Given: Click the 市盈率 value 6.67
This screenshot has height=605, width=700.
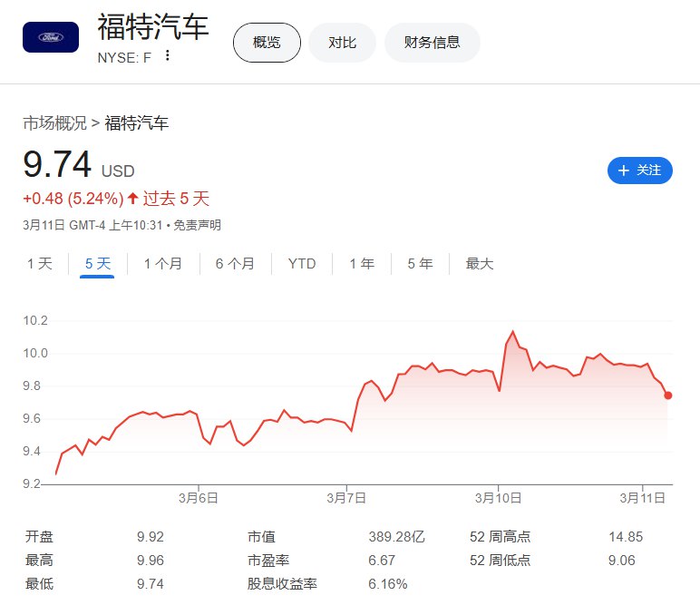Looking at the screenshot, I should [x=382, y=561].
